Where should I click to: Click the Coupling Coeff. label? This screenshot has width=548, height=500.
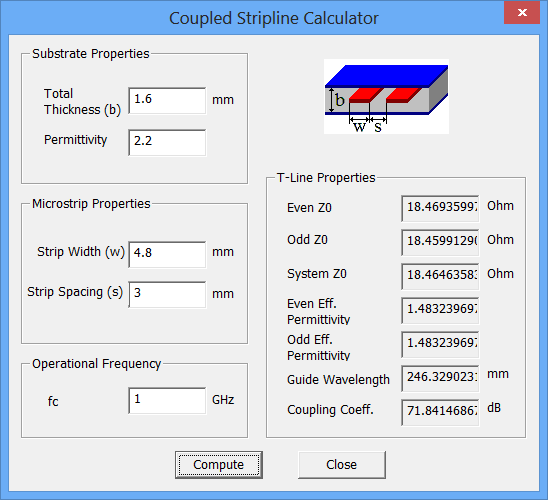pos(330,410)
